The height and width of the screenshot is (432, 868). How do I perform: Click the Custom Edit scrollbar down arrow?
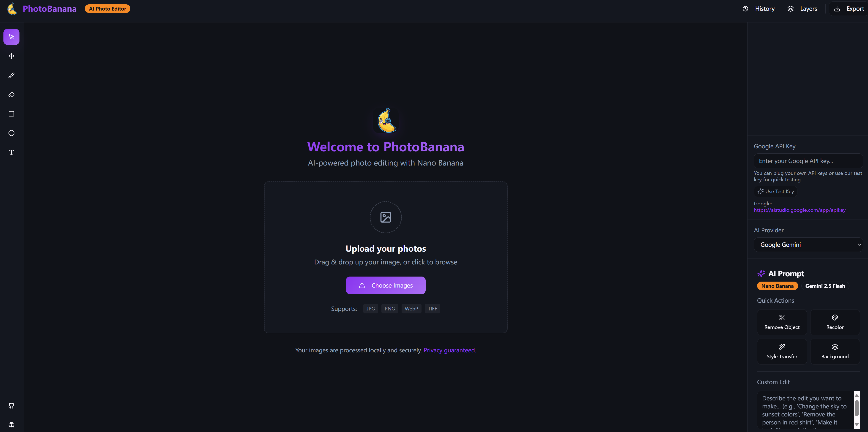point(857,425)
